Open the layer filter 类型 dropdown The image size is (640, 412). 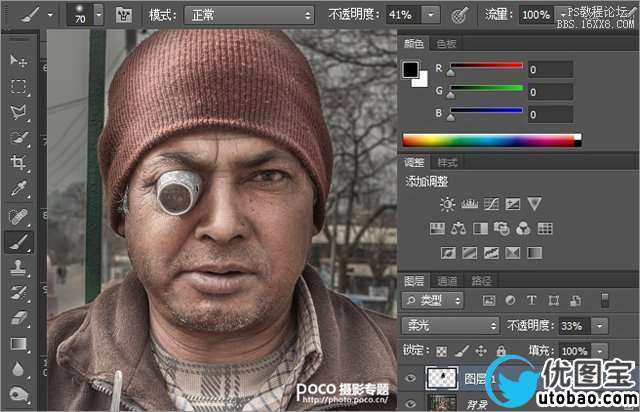(x=433, y=300)
